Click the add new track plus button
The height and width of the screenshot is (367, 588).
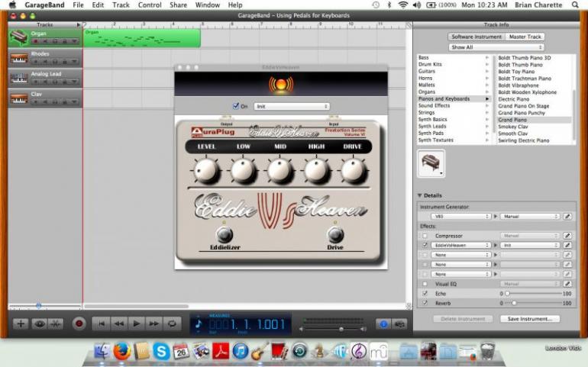click(x=21, y=324)
